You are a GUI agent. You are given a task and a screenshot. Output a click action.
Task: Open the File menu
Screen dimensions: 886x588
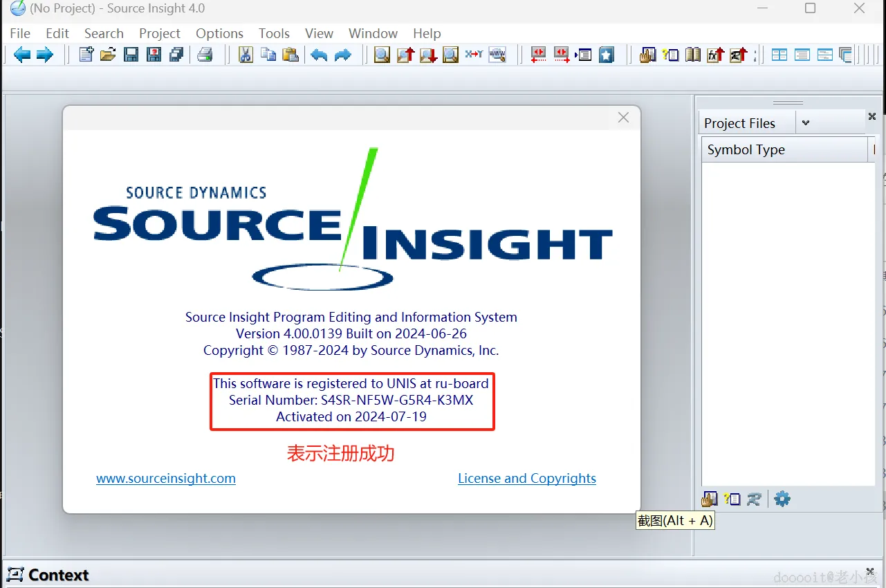click(x=20, y=33)
